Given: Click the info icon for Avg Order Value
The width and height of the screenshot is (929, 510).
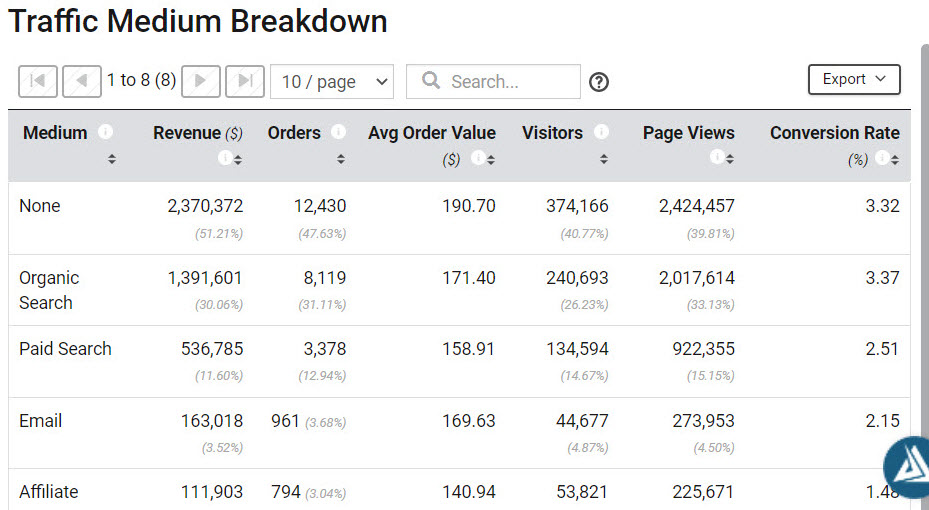Looking at the screenshot, I should pos(478,158).
